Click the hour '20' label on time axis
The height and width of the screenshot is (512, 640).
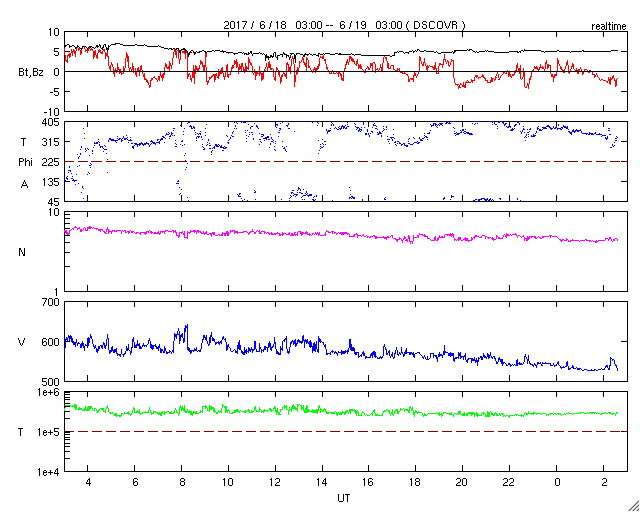point(462,483)
